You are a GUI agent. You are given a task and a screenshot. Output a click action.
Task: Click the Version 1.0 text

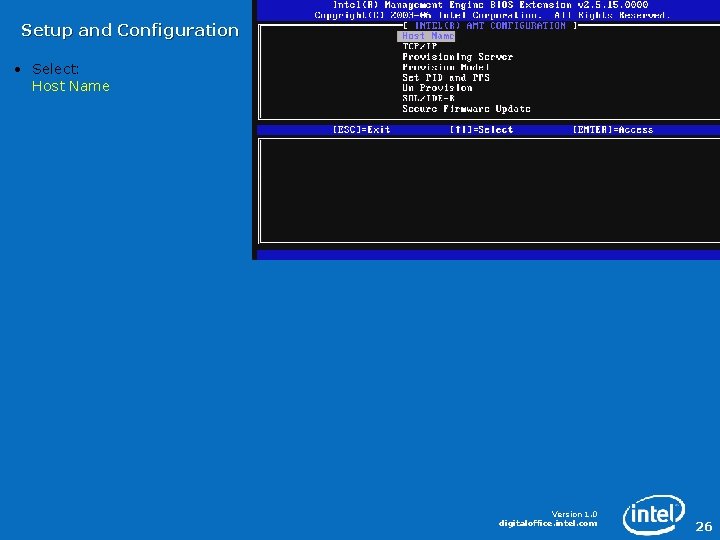(x=574, y=514)
